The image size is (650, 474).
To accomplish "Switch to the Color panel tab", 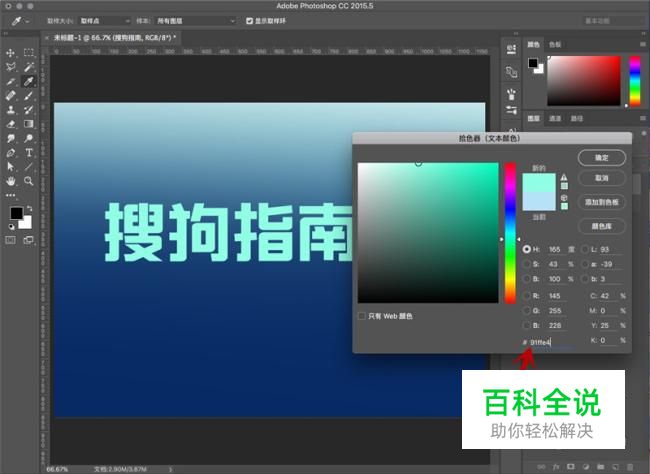I will pyautogui.click(x=534, y=44).
